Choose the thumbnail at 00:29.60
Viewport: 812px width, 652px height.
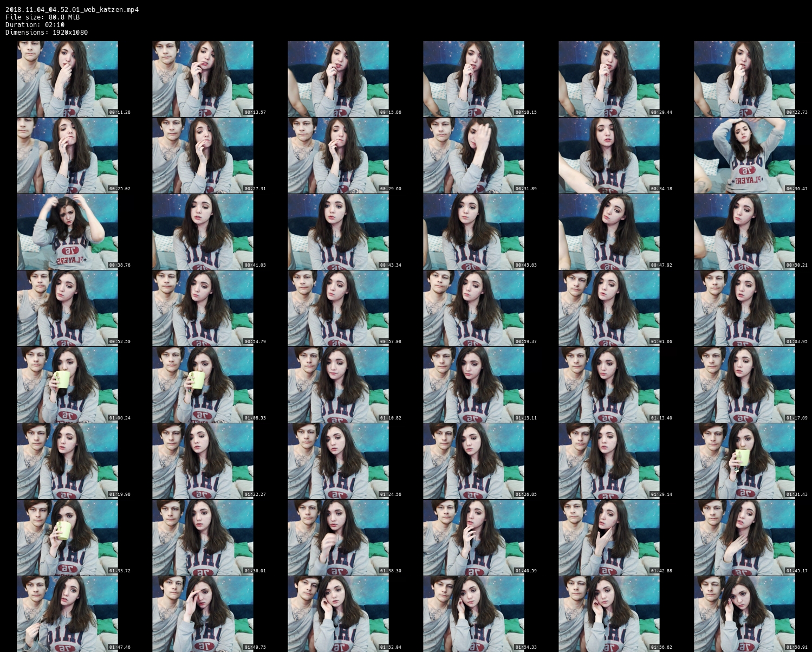point(338,156)
